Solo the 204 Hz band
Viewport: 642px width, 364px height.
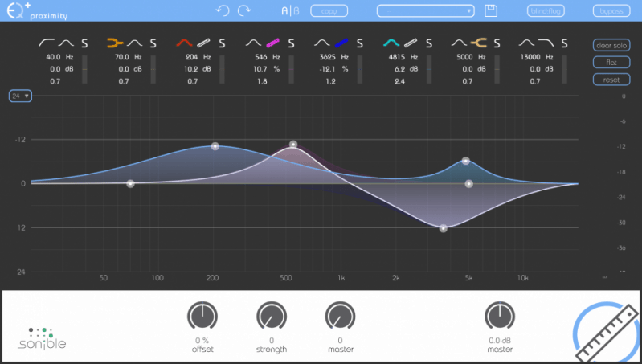(222, 43)
